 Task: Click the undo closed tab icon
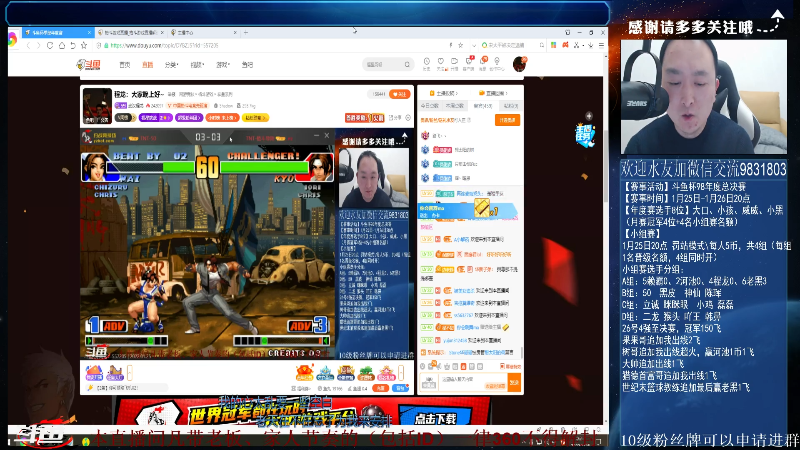coord(73,45)
